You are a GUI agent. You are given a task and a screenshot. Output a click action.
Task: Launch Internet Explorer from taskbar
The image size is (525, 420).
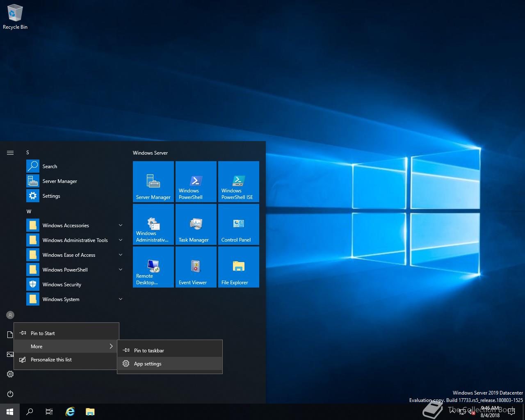pyautogui.click(x=71, y=412)
